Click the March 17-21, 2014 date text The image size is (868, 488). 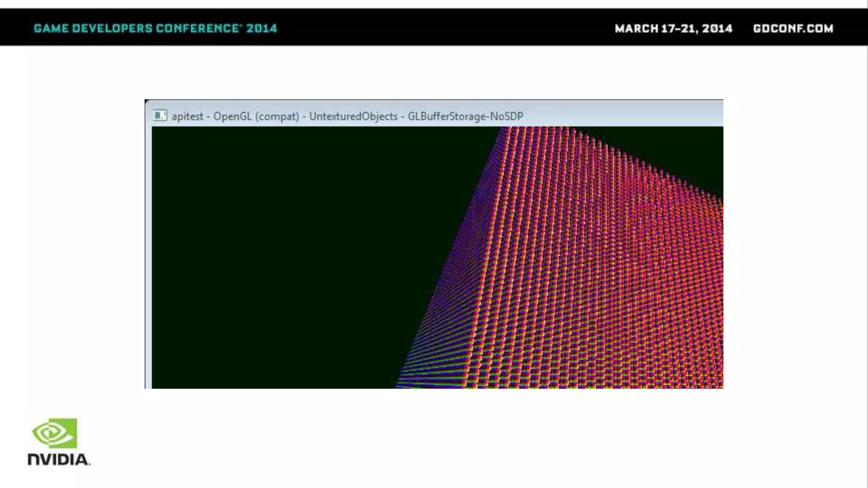673,28
